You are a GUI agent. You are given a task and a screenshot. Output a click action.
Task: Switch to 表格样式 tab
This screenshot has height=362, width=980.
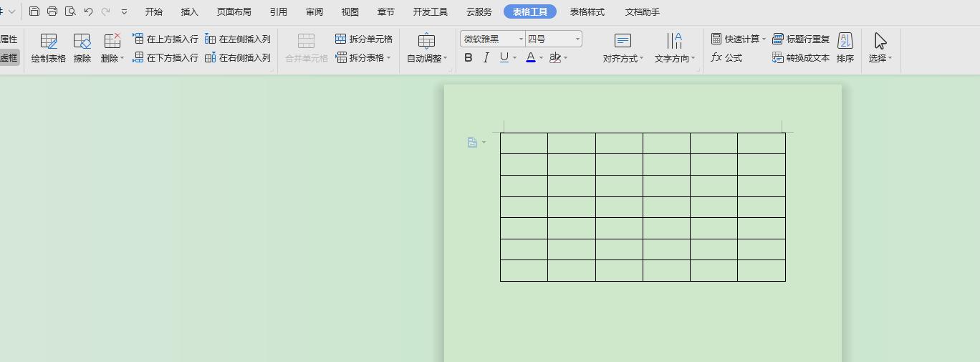click(587, 12)
